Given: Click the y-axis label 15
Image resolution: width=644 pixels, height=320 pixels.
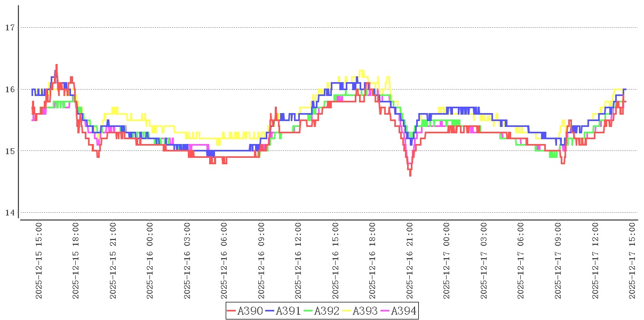Looking at the screenshot, I should coord(9,151).
